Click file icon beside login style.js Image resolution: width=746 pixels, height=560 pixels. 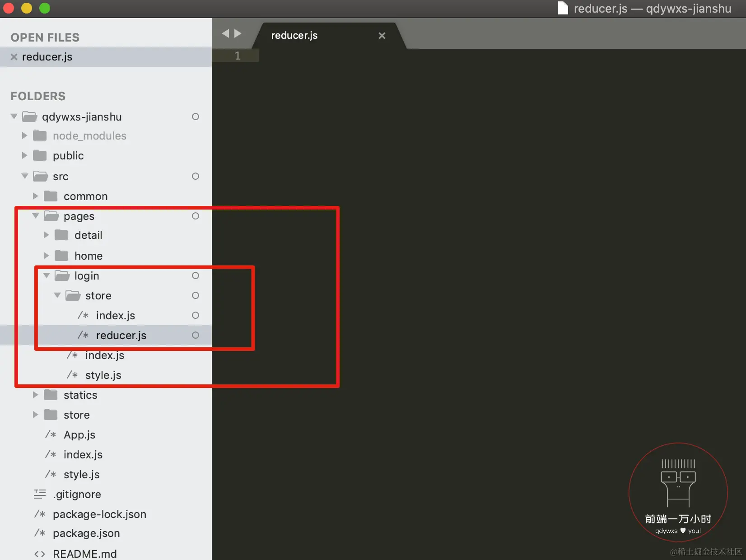[x=72, y=375]
